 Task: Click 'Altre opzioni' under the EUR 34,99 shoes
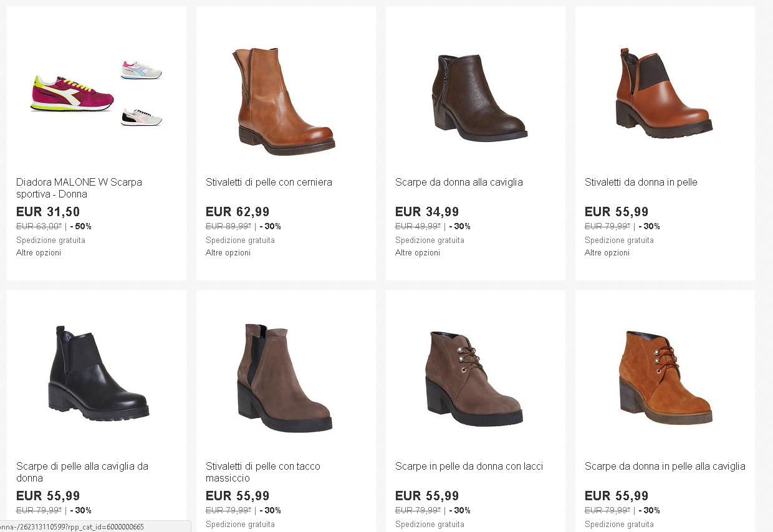pos(418,253)
